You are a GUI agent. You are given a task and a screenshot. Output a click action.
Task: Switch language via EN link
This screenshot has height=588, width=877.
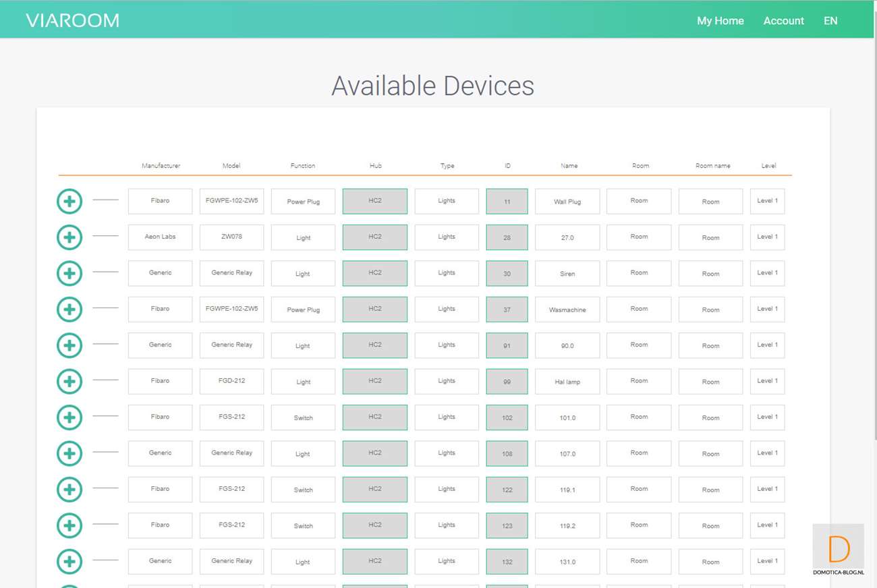[x=830, y=21]
